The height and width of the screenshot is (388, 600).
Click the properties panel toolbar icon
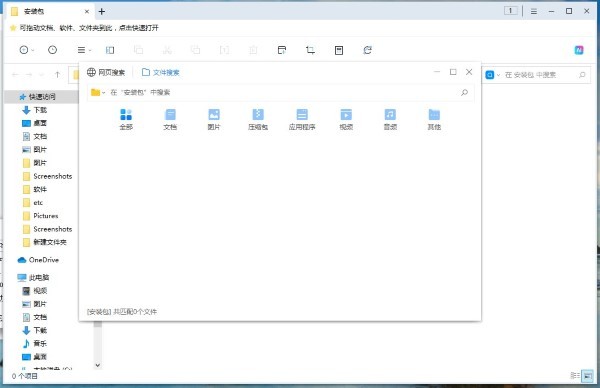(339, 50)
